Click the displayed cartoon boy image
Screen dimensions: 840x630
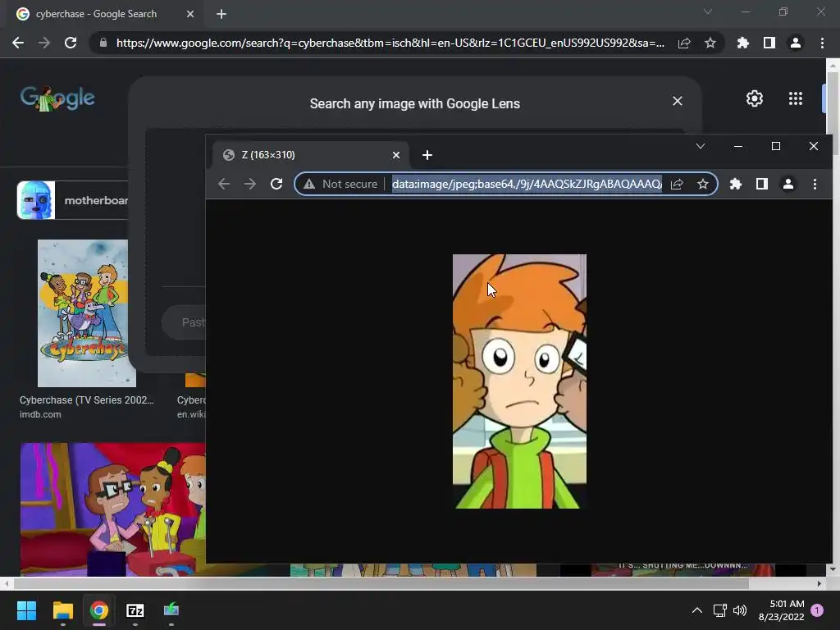point(519,381)
